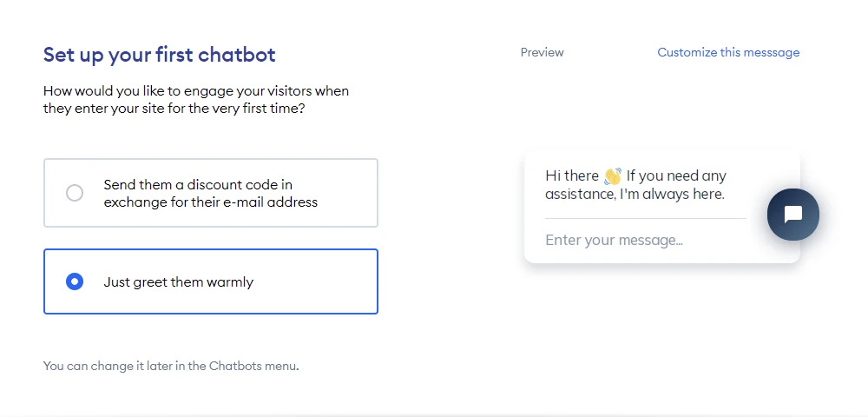Click the 'Set up your first chatbot' heading
This screenshot has height=417, width=868.
pyautogui.click(x=160, y=55)
